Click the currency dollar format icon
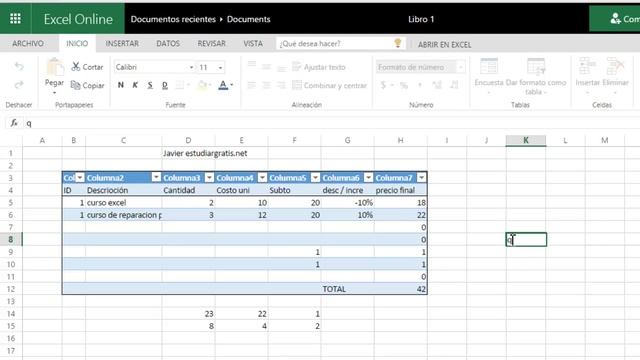This screenshot has height=360, width=640. pyautogui.click(x=383, y=85)
